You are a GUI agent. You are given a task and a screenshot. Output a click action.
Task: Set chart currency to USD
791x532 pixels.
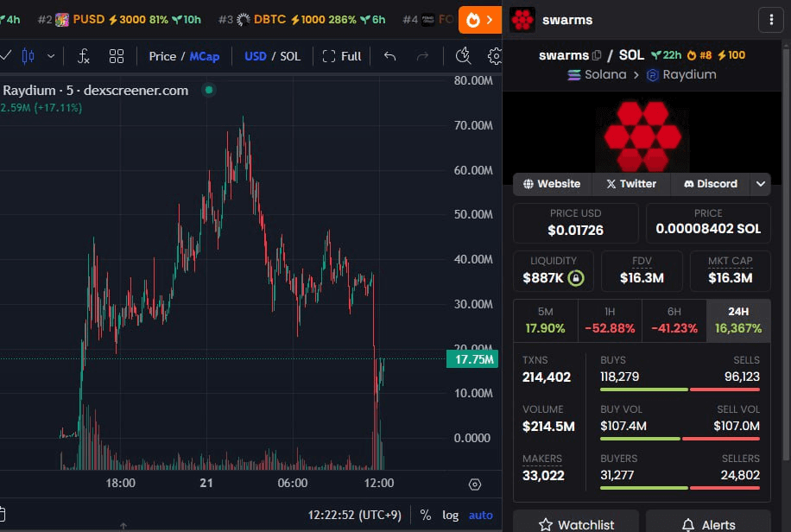(x=256, y=56)
